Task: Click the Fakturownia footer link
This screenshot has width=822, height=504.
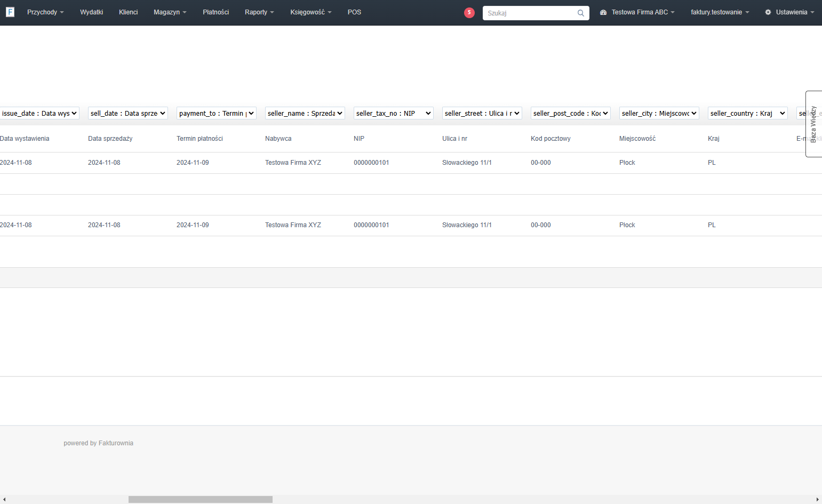Action: (116, 443)
